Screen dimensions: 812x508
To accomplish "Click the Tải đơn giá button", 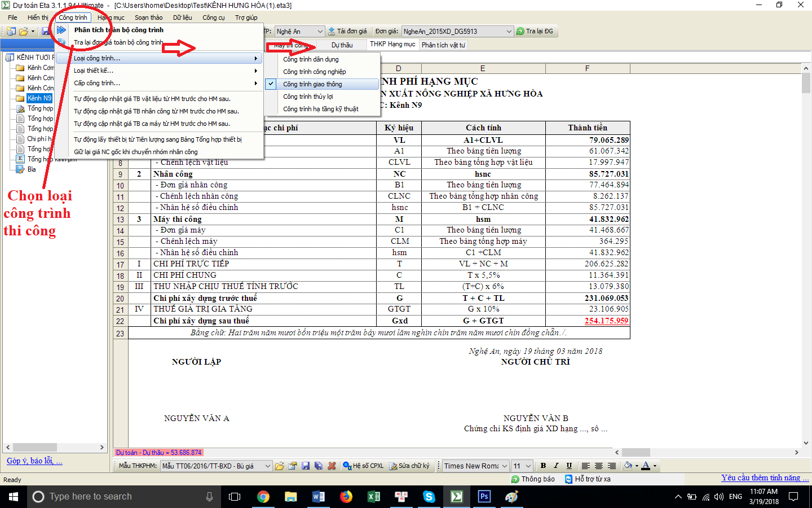I will 347,32.
